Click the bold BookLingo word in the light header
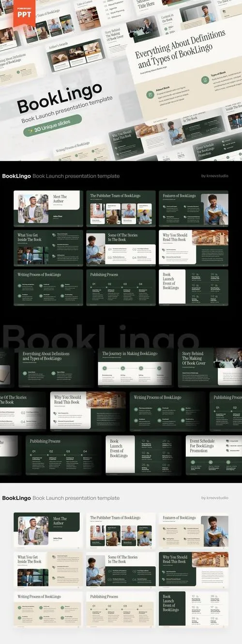Image resolution: width=242 pixels, height=644 pixels. pos(16,498)
